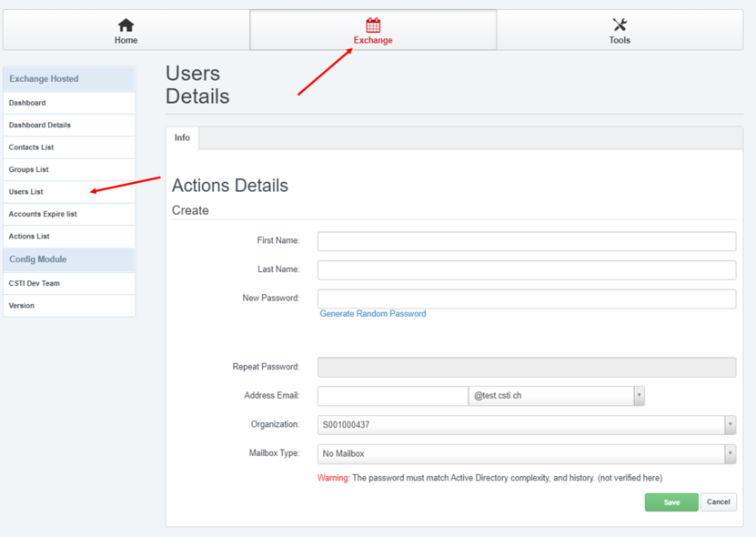
Task: Click Generate Random Password link
Action: pos(373,314)
